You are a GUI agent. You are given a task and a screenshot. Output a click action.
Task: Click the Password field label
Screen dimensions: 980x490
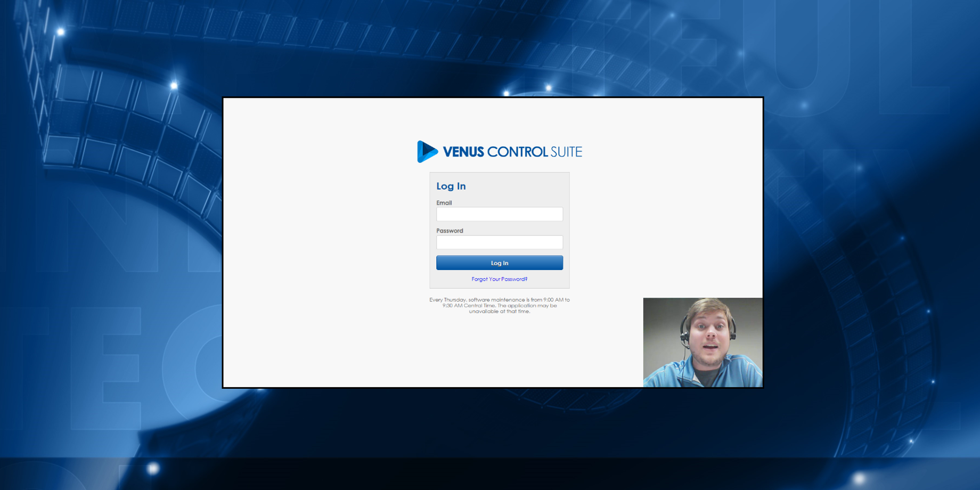coord(450,231)
